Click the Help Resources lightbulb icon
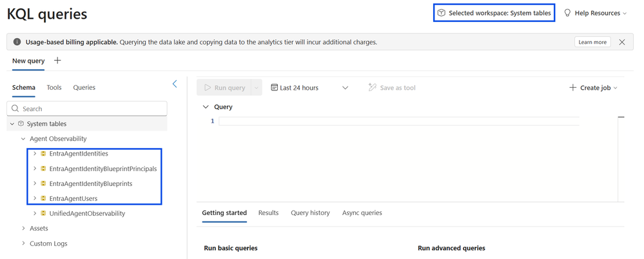The image size is (644, 259). pyautogui.click(x=567, y=13)
